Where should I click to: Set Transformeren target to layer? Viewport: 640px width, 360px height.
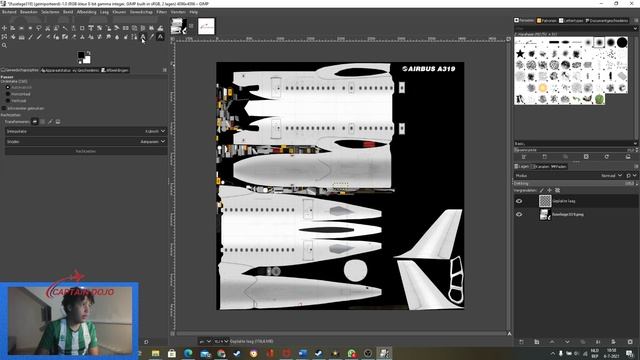pyautogui.click(x=35, y=122)
